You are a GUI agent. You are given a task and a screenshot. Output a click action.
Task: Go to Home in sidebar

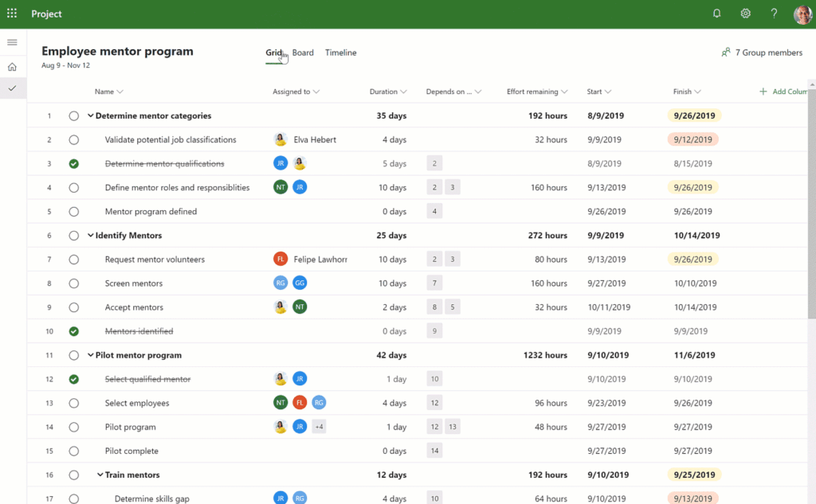click(x=13, y=67)
